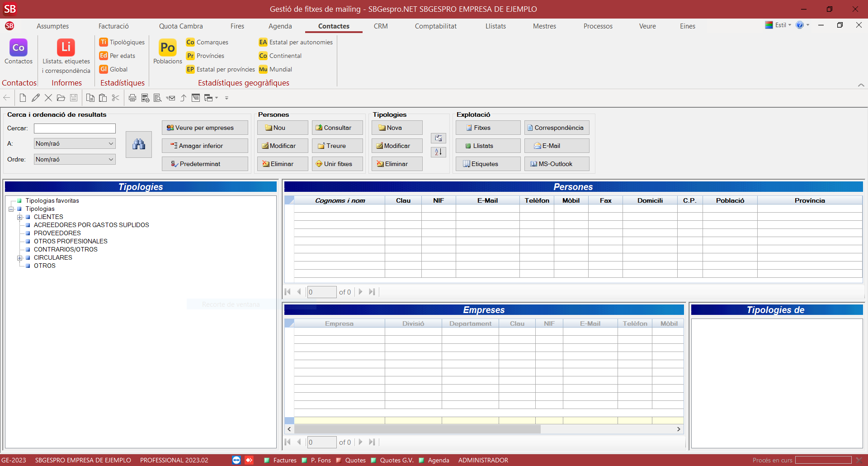Image resolution: width=868 pixels, height=466 pixels.
Task: Open the Ordre sorting dropdown
Action: click(111, 159)
